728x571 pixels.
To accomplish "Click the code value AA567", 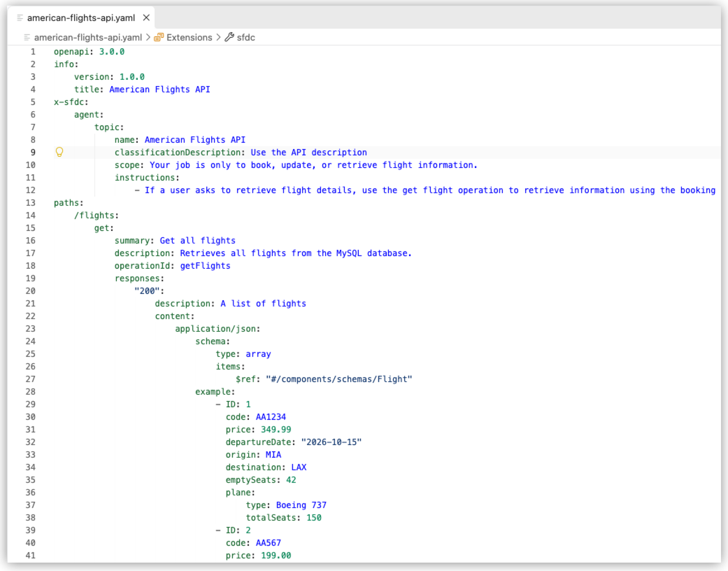I will click(x=269, y=543).
